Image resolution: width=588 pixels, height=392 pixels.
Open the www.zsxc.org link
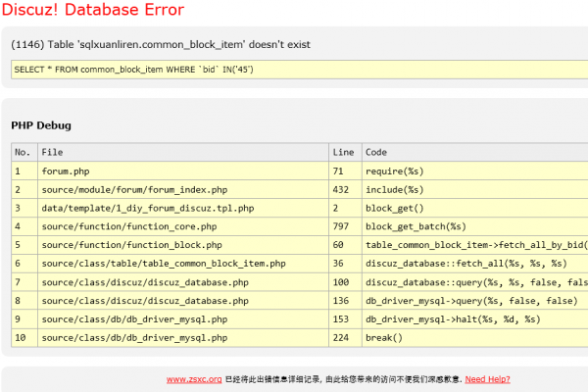(194, 379)
